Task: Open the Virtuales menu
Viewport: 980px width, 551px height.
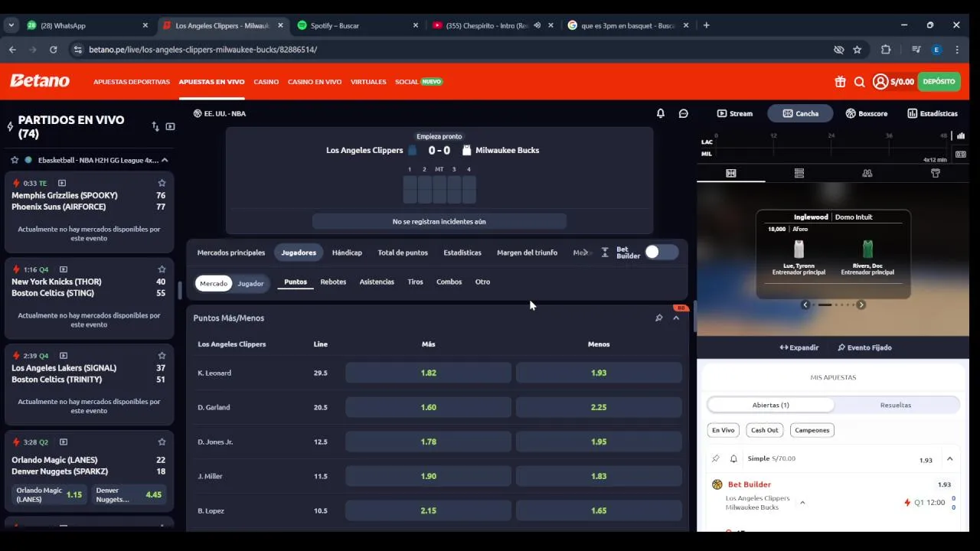Action: [x=368, y=82]
